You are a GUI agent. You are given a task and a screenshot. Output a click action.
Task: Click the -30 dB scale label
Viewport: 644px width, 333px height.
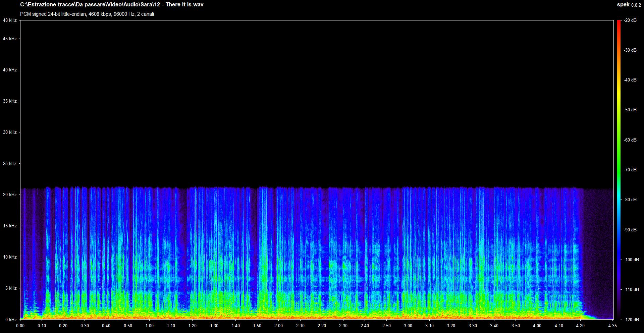630,50
